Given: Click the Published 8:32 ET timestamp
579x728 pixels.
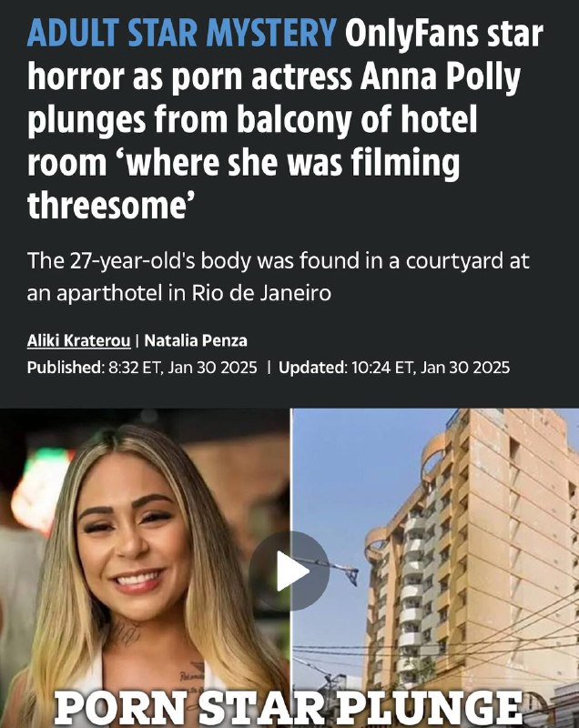Looking at the screenshot, I should 142,368.
